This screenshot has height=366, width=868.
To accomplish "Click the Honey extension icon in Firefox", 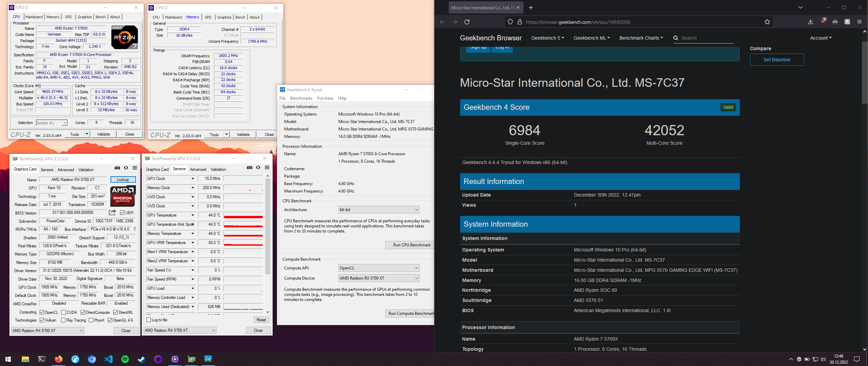I will pyautogui.click(x=847, y=22).
